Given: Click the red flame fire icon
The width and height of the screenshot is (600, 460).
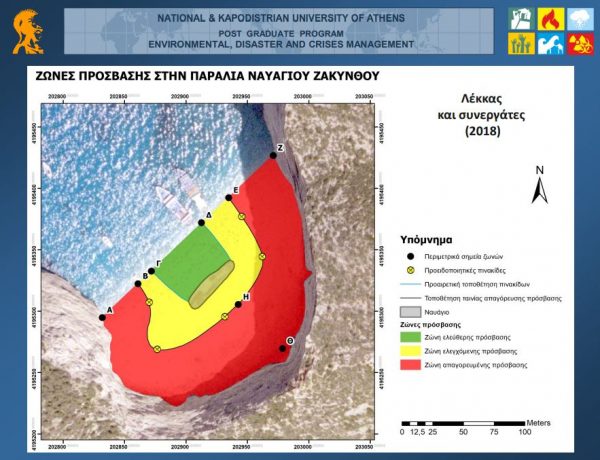Looking at the screenshot, I should pos(549,18).
